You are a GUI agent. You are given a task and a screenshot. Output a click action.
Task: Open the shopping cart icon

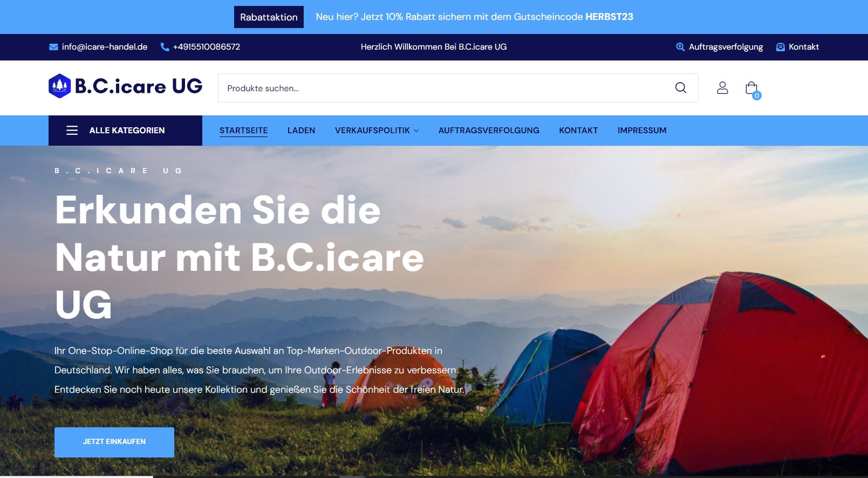click(752, 88)
